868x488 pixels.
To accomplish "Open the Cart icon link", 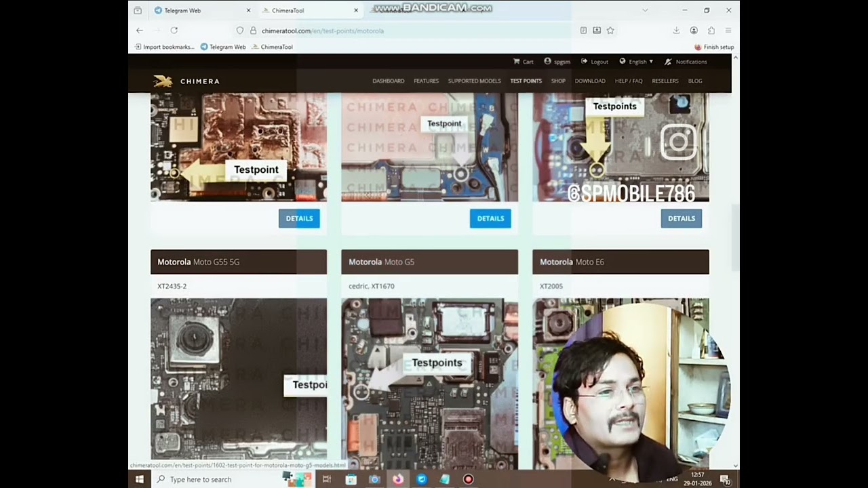I will [524, 62].
